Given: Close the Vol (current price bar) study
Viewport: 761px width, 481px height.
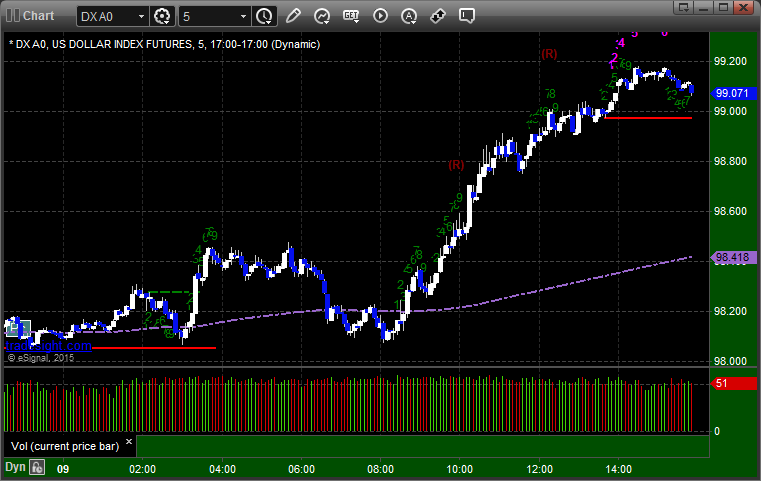Looking at the screenshot, I should point(129,442).
